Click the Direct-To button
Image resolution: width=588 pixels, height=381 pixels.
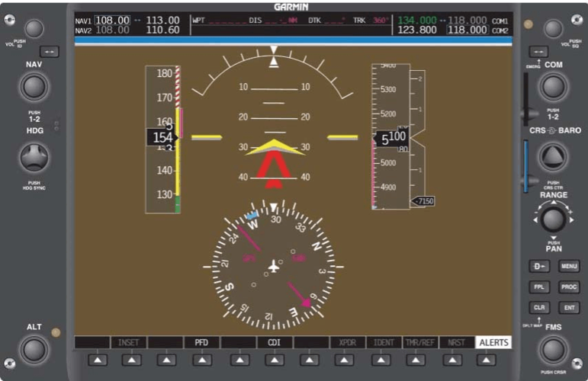click(x=539, y=267)
